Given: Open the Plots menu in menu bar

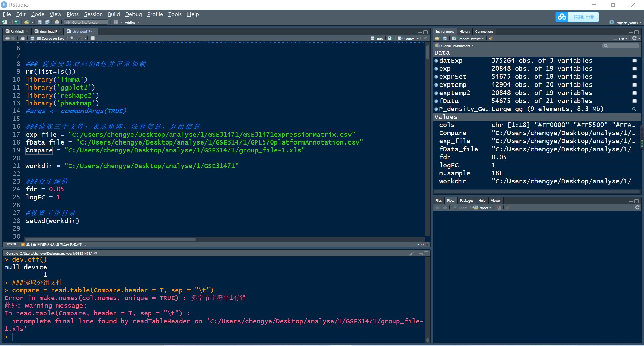Looking at the screenshot, I should [x=72, y=14].
